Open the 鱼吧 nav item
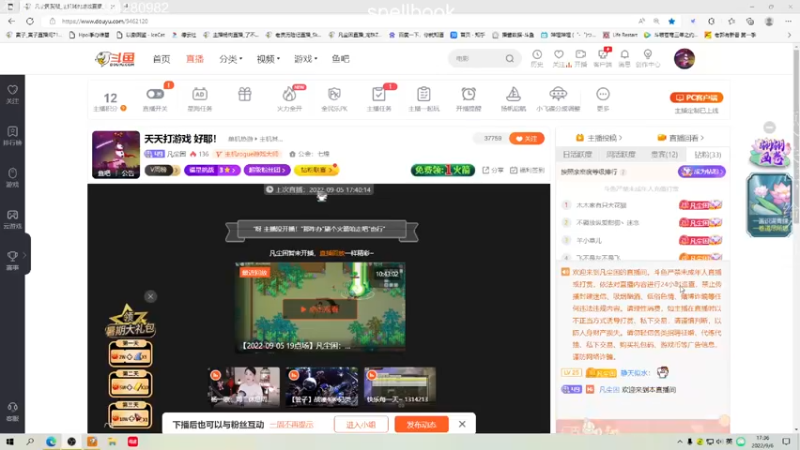This screenshot has height=450, width=800. [340, 59]
